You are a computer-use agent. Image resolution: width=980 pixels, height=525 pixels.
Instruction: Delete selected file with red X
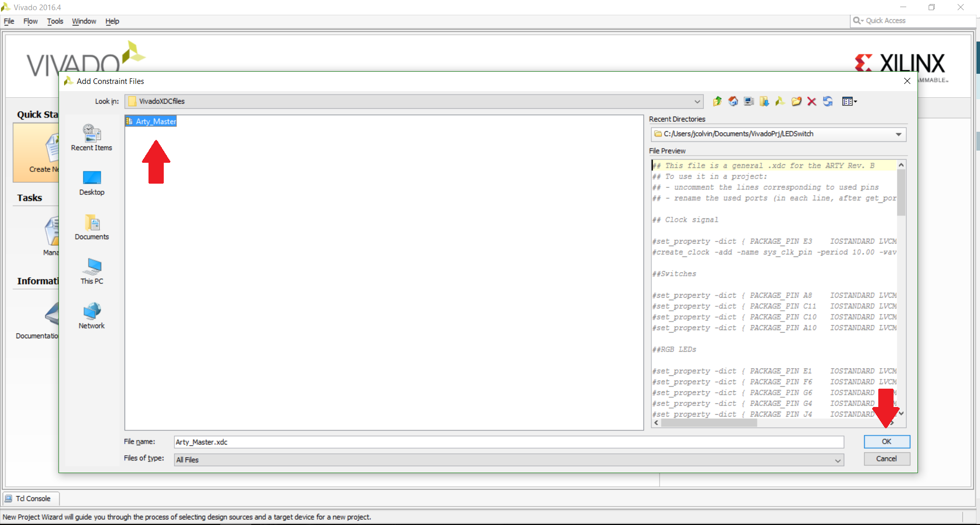(812, 101)
